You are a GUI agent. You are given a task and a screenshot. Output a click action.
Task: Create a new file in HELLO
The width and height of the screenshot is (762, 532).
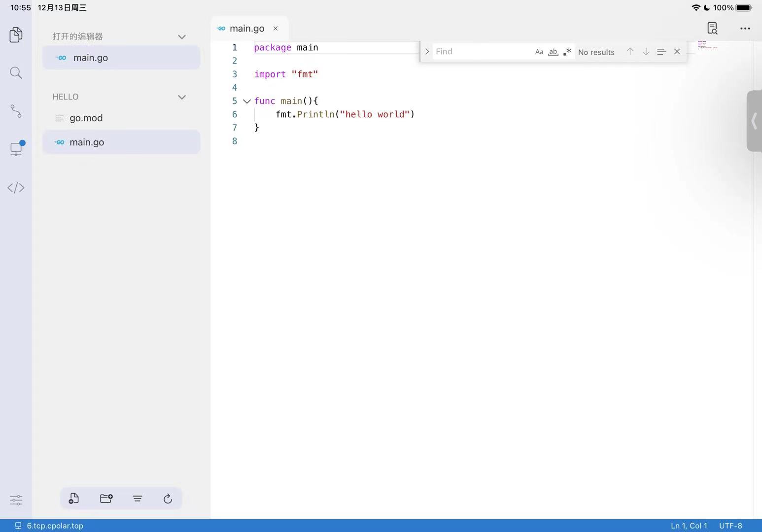coord(74,499)
